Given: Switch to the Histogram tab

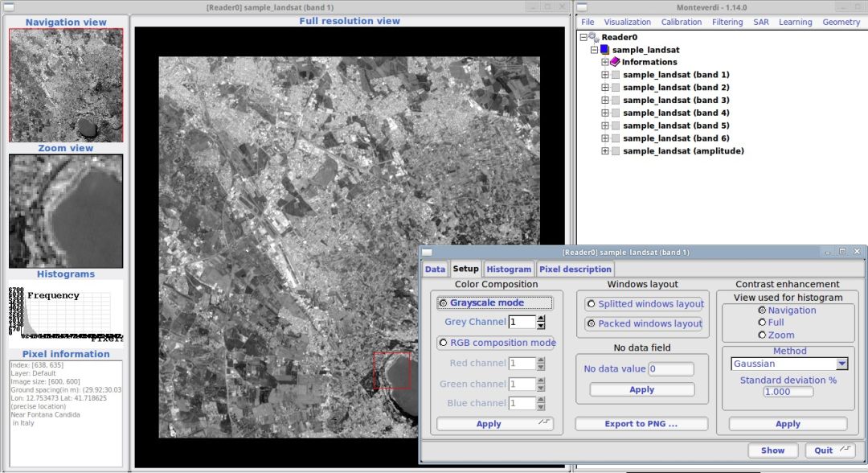Looking at the screenshot, I should (x=509, y=269).
